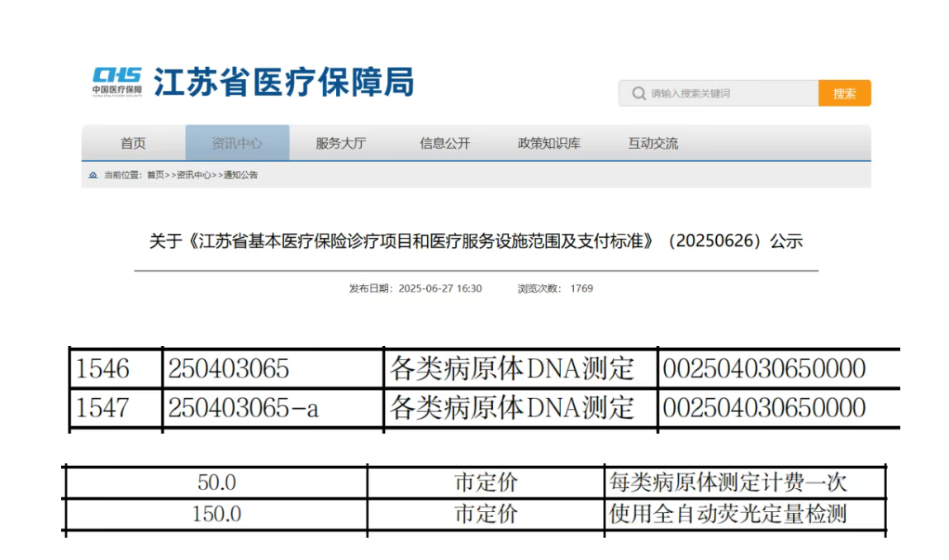Select the row 1546 number cell
949x560 pixels.
click(x=103, y=368)
